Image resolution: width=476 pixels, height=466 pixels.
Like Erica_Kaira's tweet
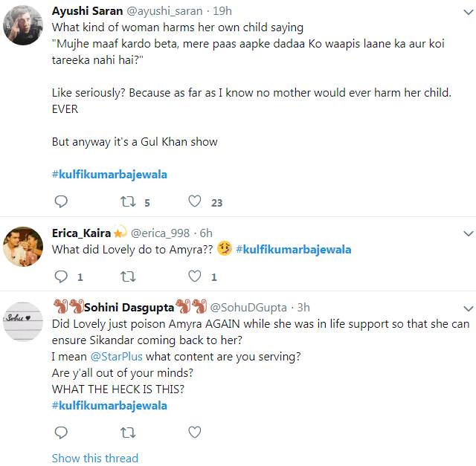click(x=195, y=276)
